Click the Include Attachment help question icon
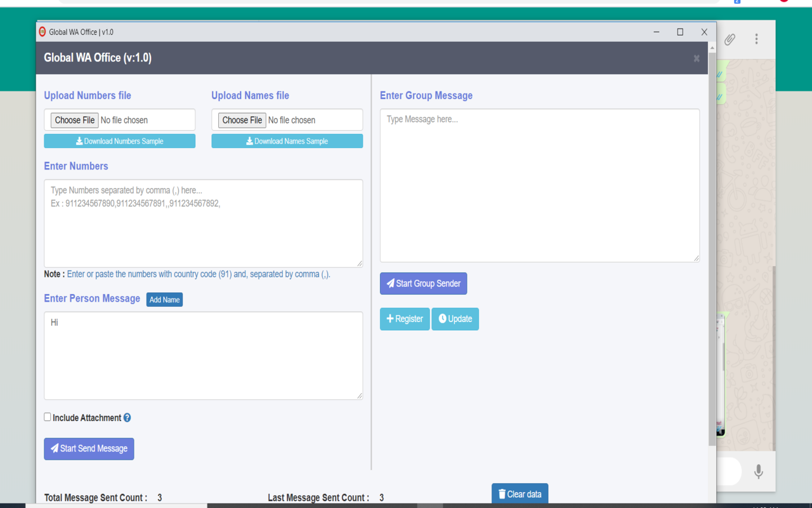 tap(127, 418)
